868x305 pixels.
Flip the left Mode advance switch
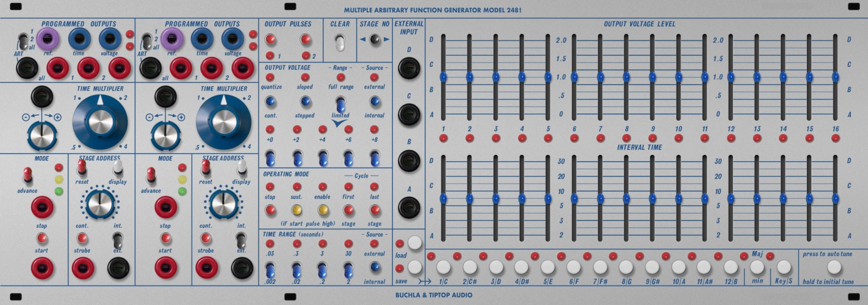pos(27,176)
